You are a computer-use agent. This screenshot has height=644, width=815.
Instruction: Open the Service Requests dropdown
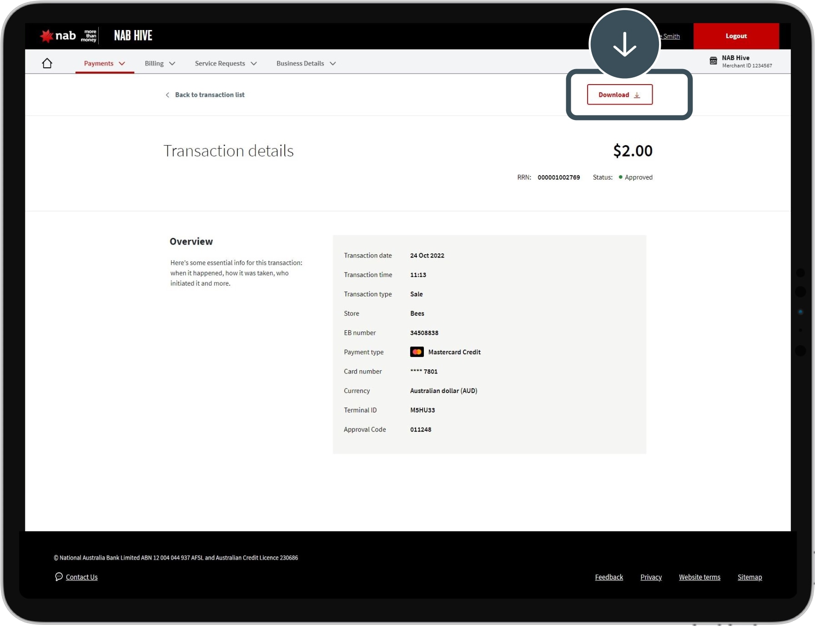(226, 64)
